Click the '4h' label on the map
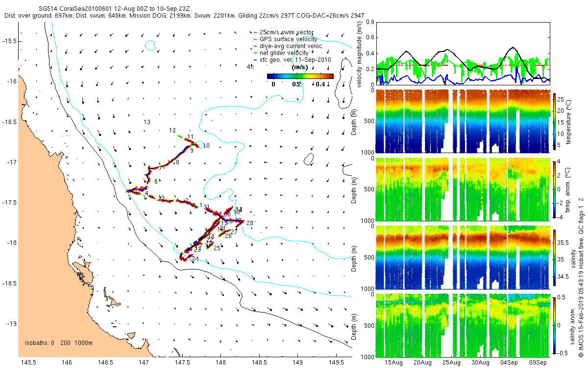 [x=250, y=66]
